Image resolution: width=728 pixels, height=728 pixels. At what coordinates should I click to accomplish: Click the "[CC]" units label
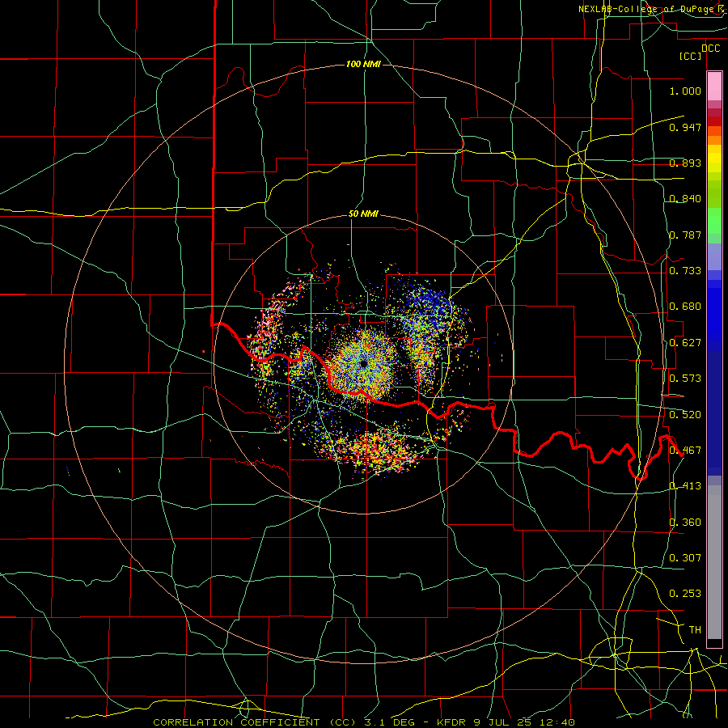691,56
